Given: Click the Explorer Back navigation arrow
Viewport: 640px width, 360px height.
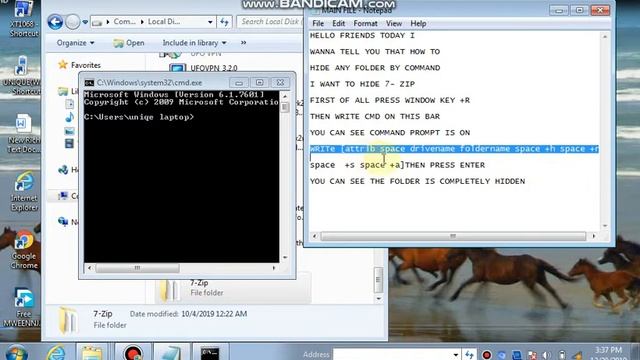Looking at the screenshot, I should pos(55,22).
